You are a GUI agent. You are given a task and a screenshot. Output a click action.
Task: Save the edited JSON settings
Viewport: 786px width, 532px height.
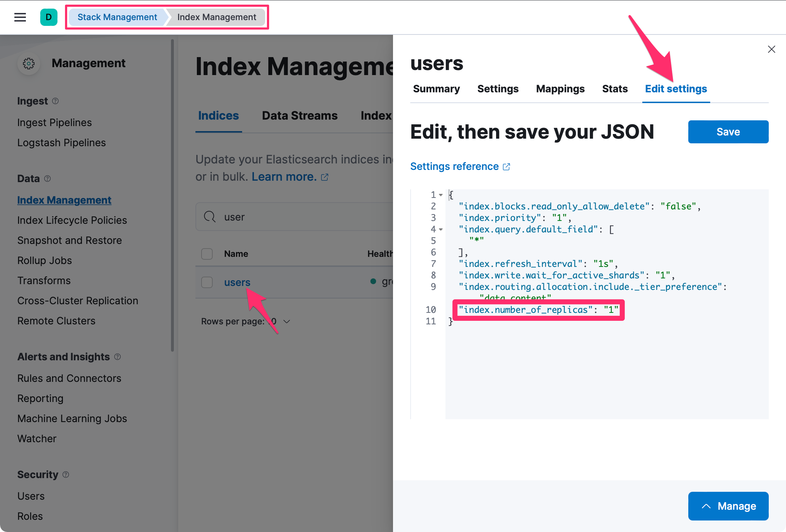click(x=728, y=132)
